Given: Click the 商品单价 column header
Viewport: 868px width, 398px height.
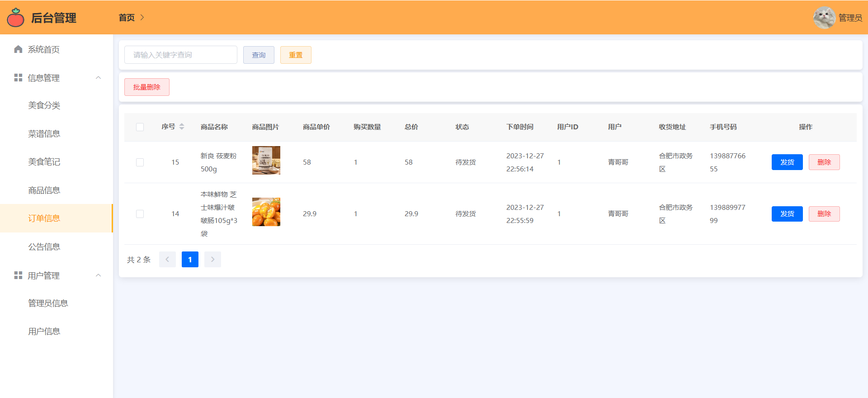Looking at the screenshot, I should pyautogui.click(x=316, y=127).
